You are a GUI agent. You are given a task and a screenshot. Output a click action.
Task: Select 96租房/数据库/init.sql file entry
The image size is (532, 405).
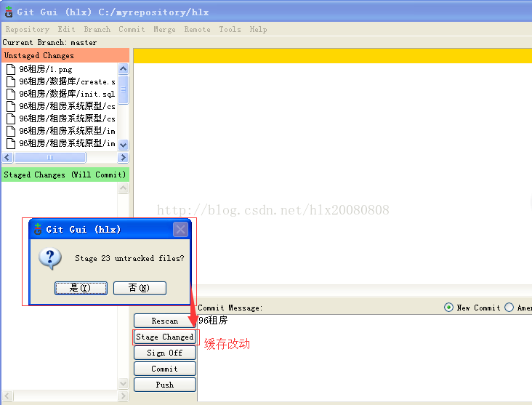click(67, 94)
